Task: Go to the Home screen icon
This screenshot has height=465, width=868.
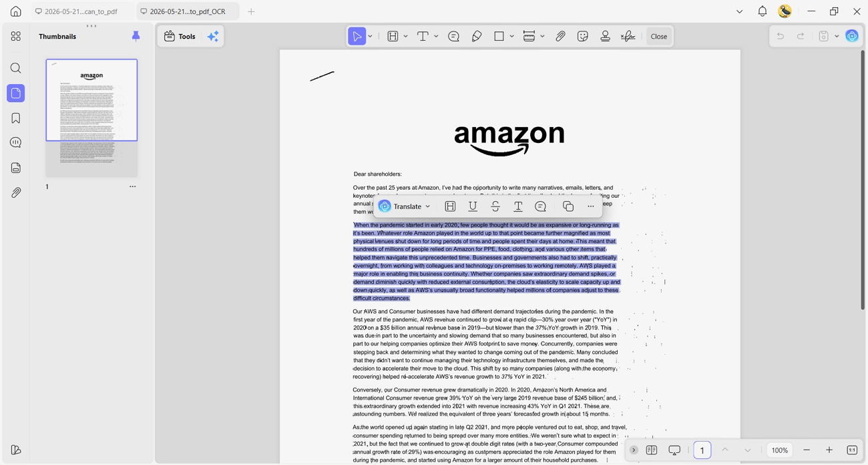Action: (x=16, y=11)
